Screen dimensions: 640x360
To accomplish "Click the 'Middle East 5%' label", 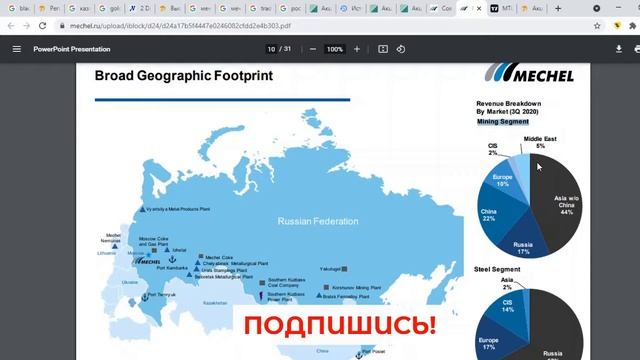I will 540,142.
